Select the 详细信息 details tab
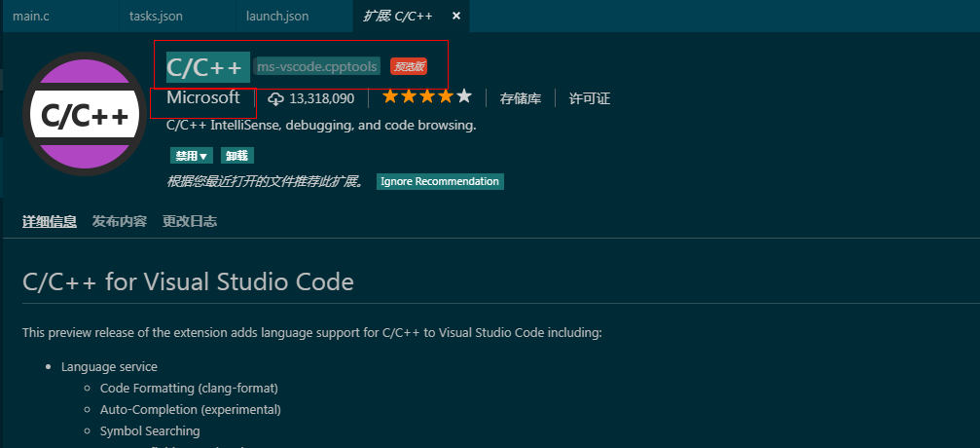 (x=50, y=221)
